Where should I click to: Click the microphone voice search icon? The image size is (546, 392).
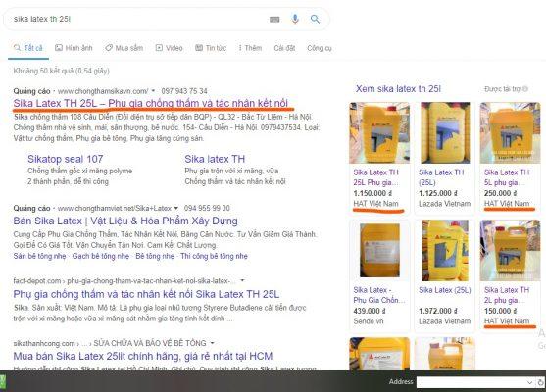(295, 19)
